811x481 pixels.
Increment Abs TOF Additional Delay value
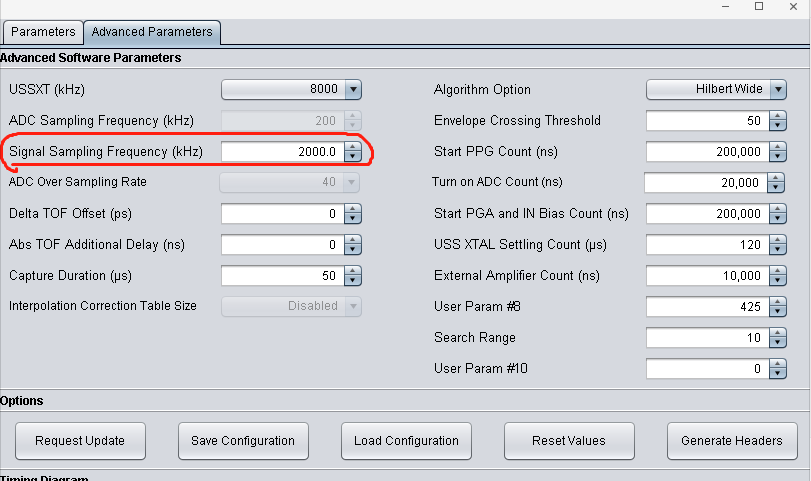point(352,240)
